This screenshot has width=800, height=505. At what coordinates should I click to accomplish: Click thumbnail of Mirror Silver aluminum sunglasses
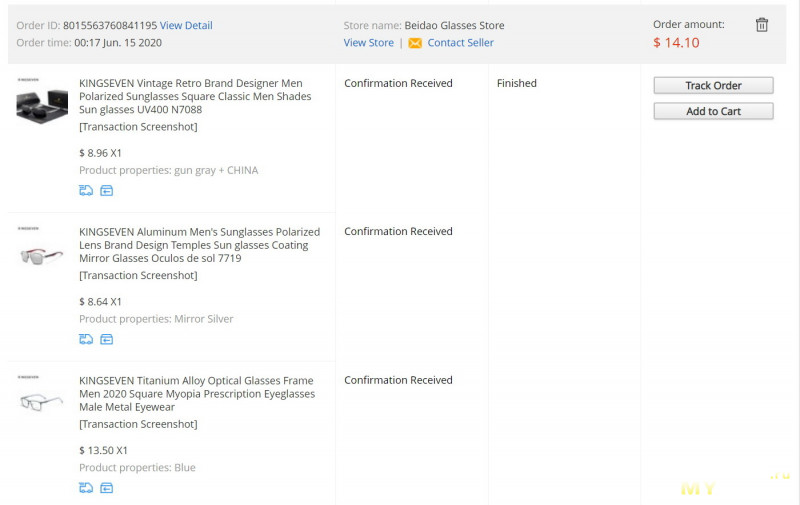pyautogui.click(x=42, y=251)
